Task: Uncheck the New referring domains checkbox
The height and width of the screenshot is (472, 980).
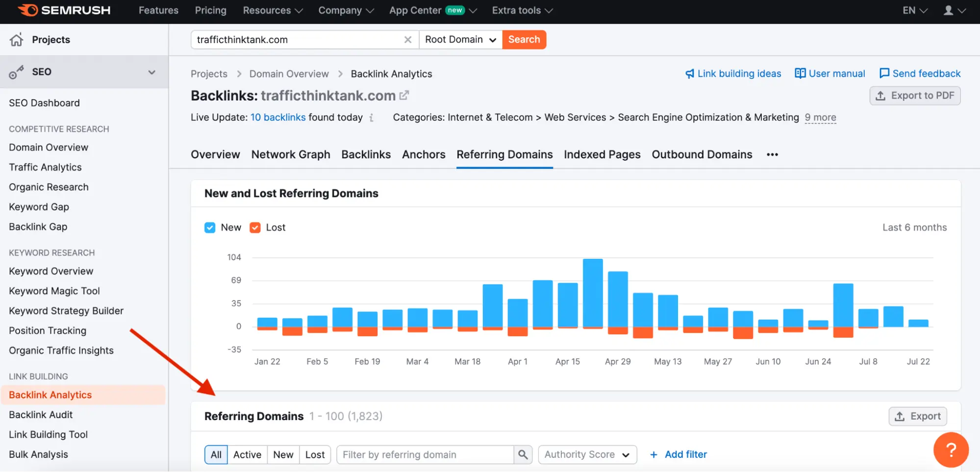Action: coord(210,227)
